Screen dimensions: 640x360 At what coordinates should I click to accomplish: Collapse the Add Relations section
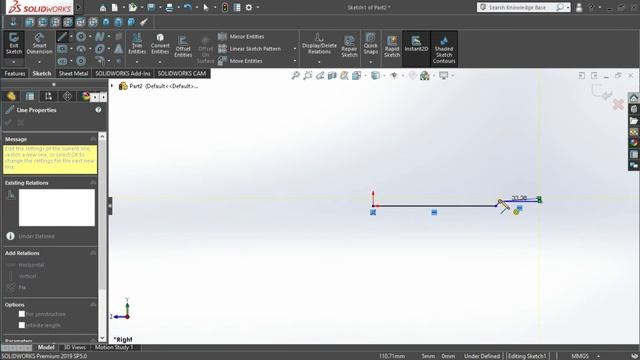[x=93, y=253]
